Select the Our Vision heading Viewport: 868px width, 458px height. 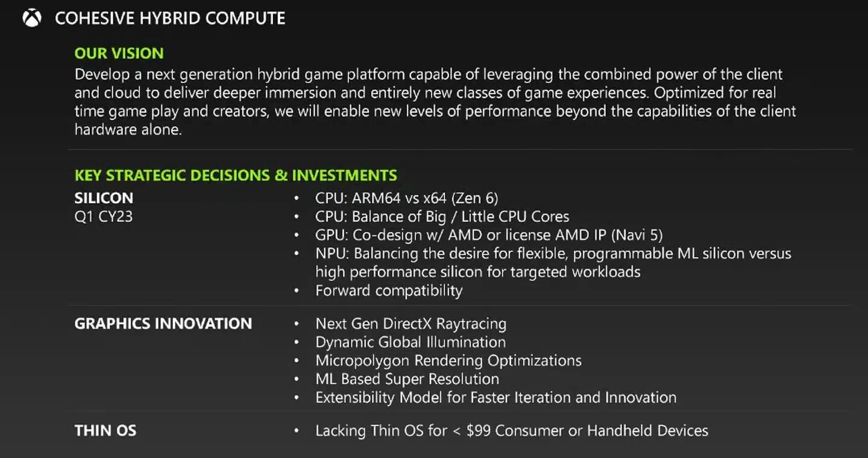coord(119,53)
